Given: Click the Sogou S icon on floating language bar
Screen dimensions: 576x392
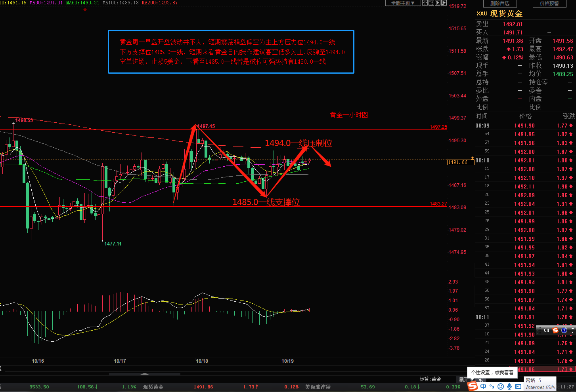Looking at the screenshot, I should (x=555, y=330).
